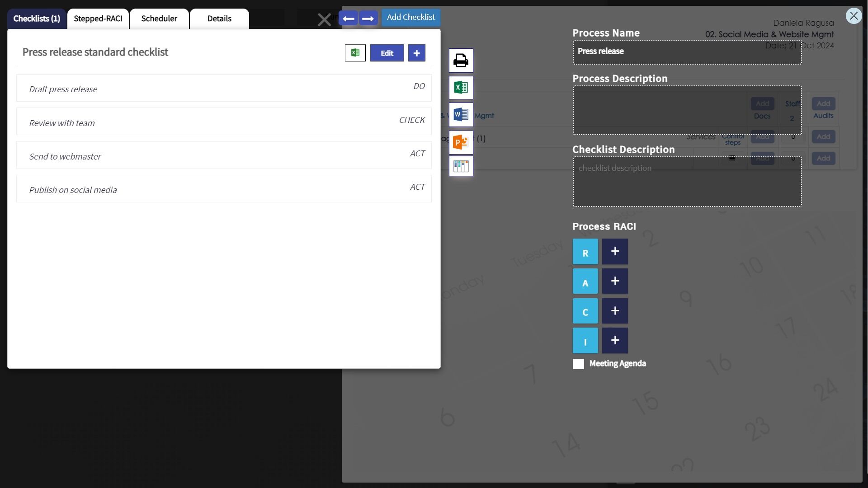Switch to the Stepped-RACI tab
The height and width of the screenshot is (488, 868).
[x=98, y=19]
